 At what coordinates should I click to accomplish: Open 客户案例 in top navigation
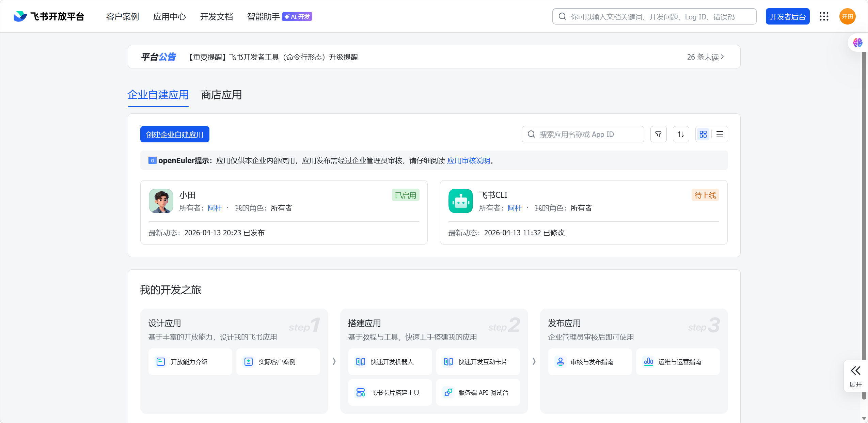click(122, 16)
